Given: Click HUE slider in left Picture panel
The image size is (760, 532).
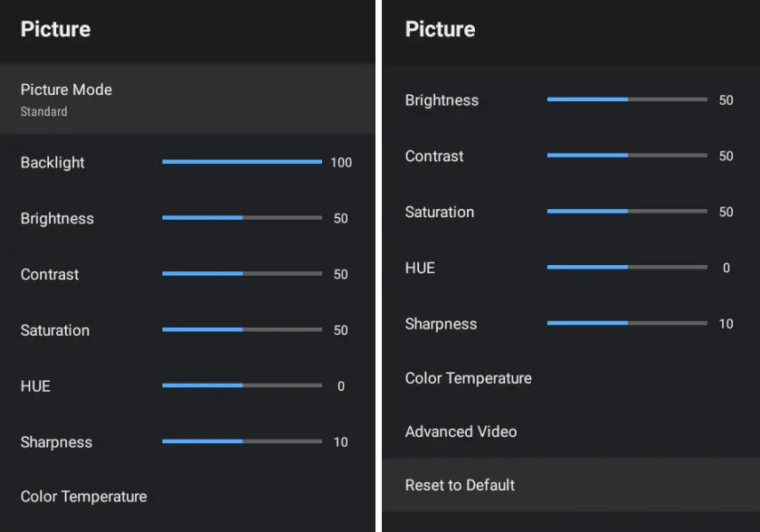Looking at the screenshot, I should [x=242, y=386].
